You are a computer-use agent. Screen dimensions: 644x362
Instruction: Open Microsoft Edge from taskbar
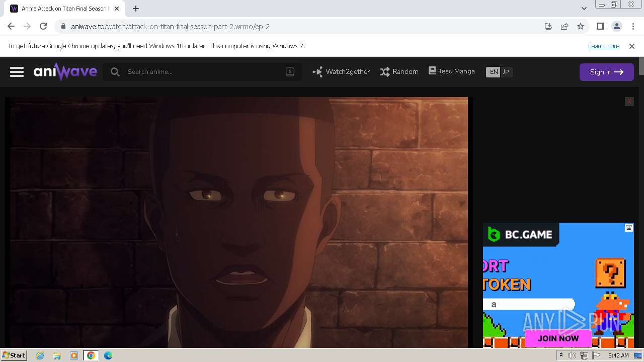(108, 355)
